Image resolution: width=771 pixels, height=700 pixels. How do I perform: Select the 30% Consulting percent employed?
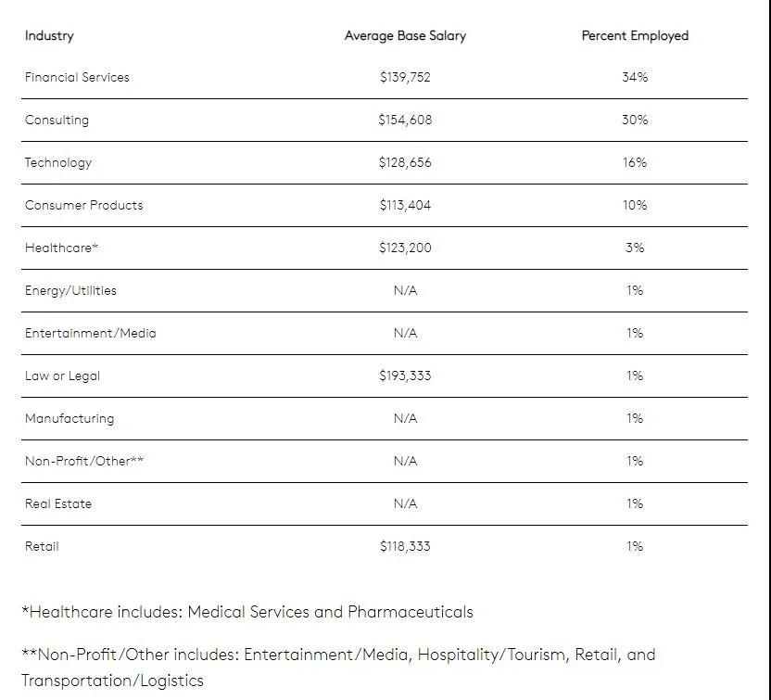pos(635,120)
